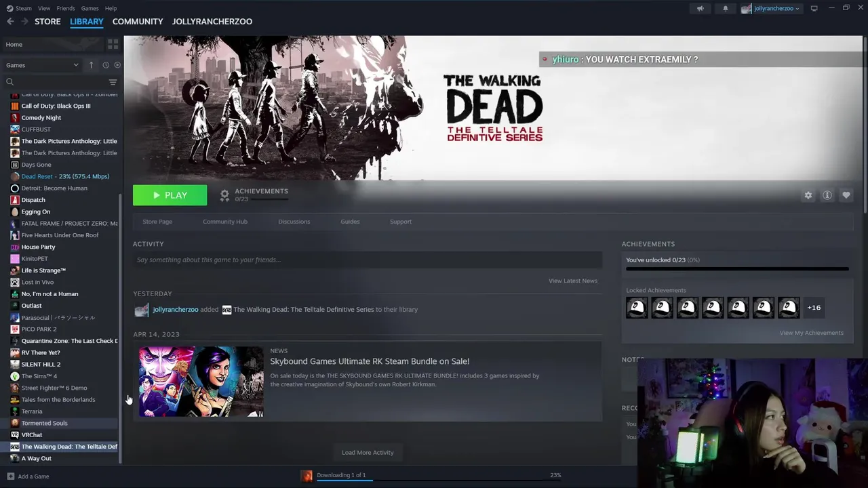
Task: Open Skybound Games bundle news thumbnail
Action: coord(201,382)
